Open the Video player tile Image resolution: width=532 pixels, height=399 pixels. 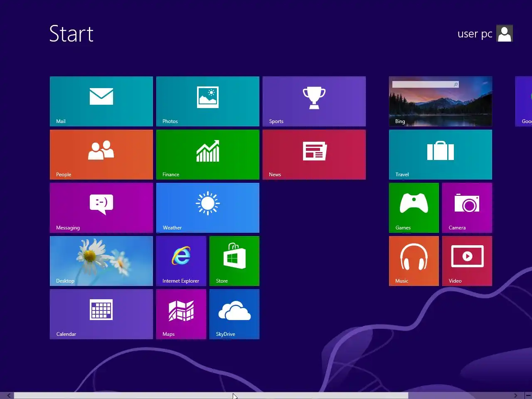pos(467,261)
